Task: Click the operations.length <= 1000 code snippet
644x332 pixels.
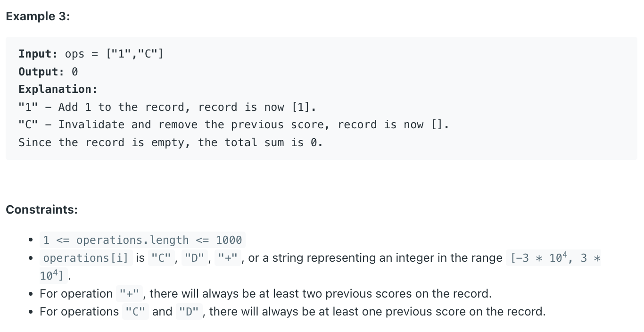Action: (142, 240)
